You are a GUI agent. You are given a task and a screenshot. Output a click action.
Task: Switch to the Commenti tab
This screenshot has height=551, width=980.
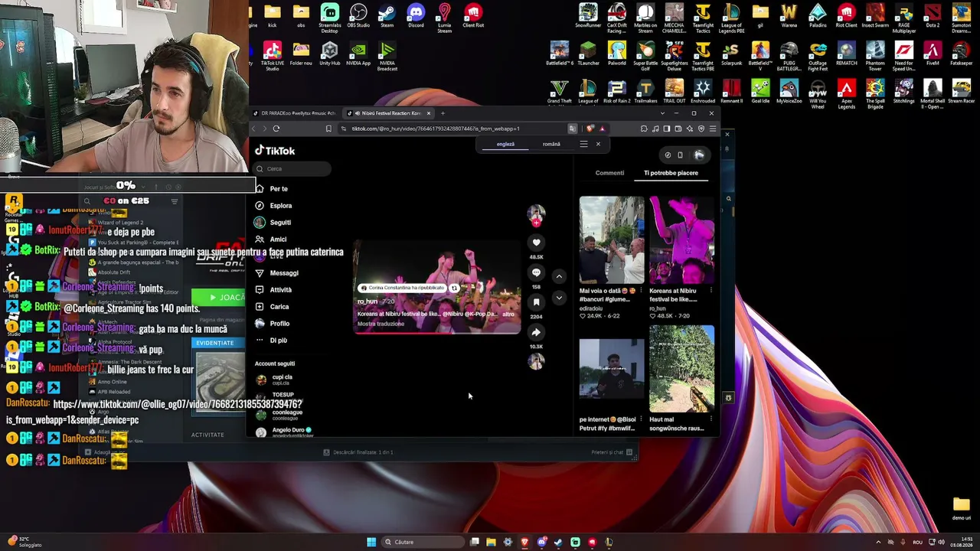pyautogui.click(x=609, y=173)
